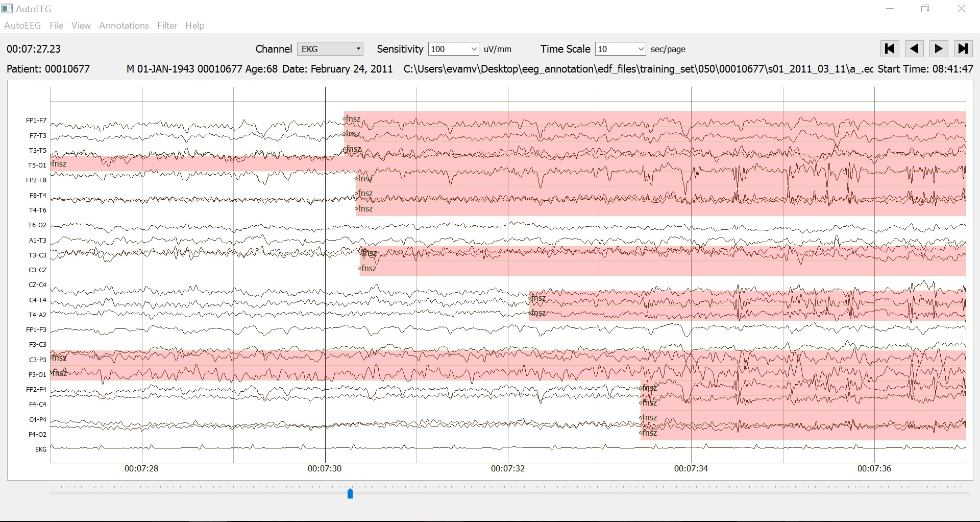Click the AutoEEG app icon in title bar
980x522 pixels.
pyautogui.click(x=7, y=9)
